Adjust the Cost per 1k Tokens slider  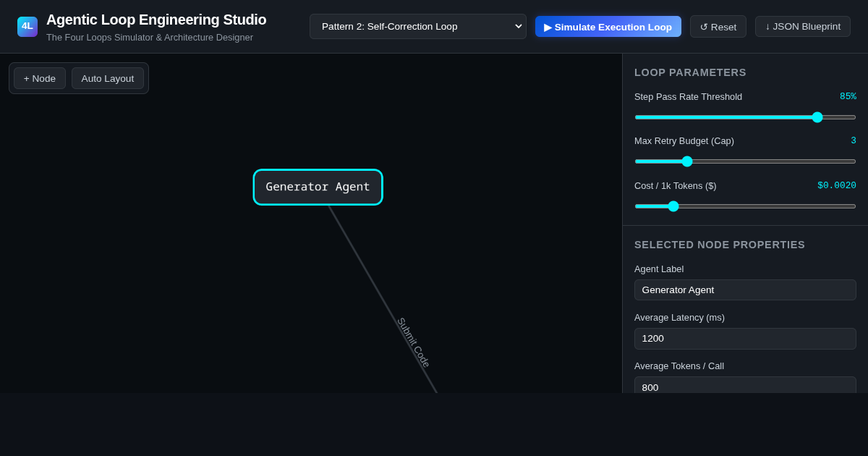click(745, 206)
